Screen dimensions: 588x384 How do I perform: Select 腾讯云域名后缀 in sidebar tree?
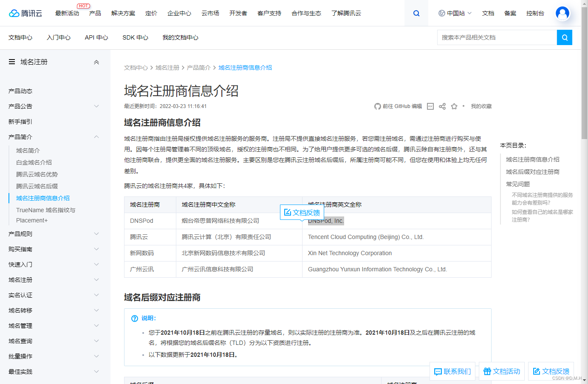coord(37,186)
